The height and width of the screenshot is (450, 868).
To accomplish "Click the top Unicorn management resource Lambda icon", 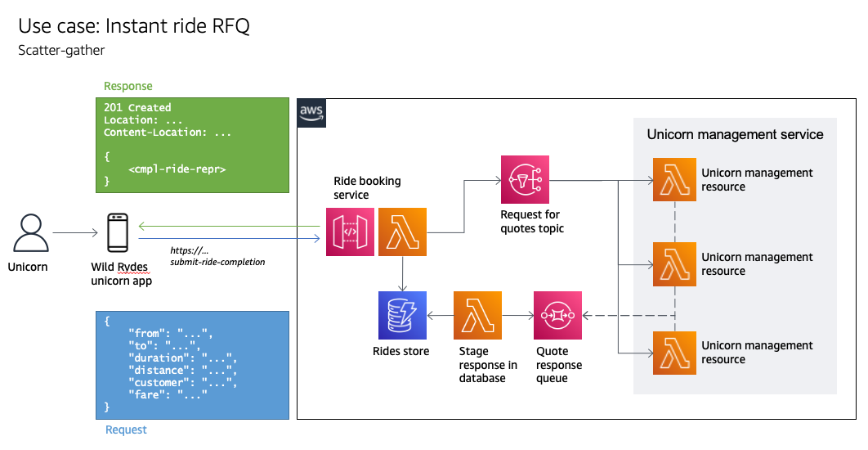I will click(x=674, y=179).
